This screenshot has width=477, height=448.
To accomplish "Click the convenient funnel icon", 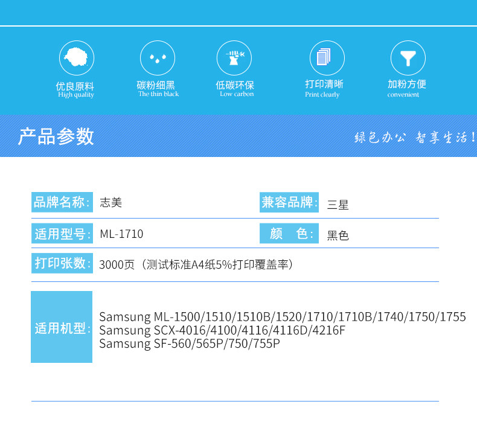I will pyautogui.click(x=408, y=58).
